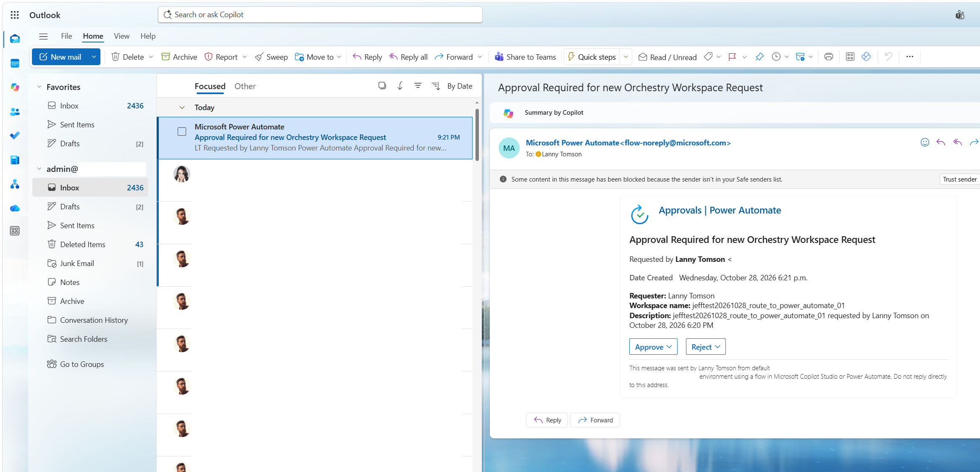Click the flow-noreply sender address link
Screen dimensions: 980x472
coord(675,143)
